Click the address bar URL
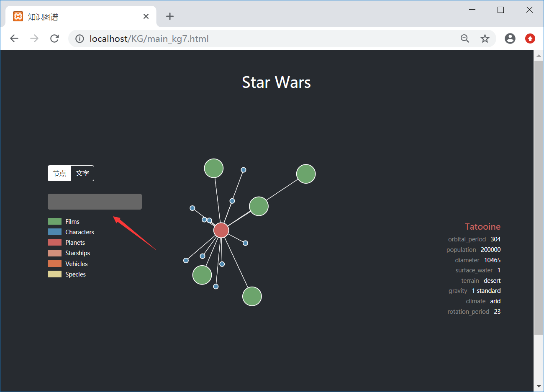This screenshot has height=392, width=544. (x=149, y=38)
